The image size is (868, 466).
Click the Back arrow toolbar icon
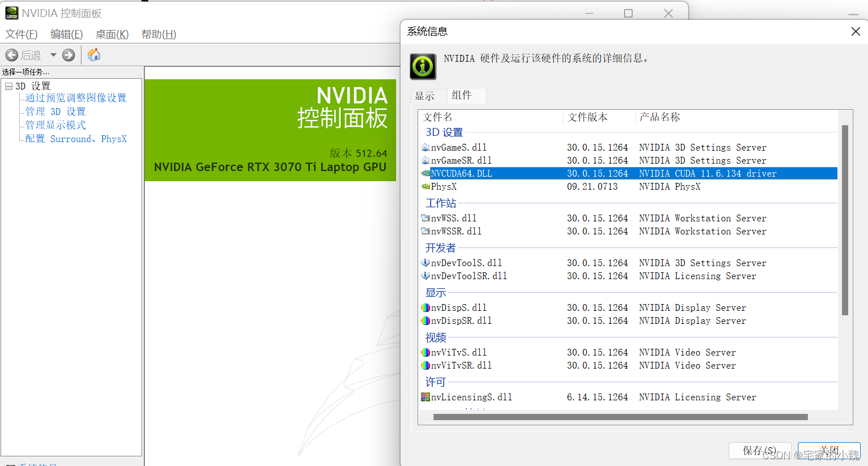(12, 55)
